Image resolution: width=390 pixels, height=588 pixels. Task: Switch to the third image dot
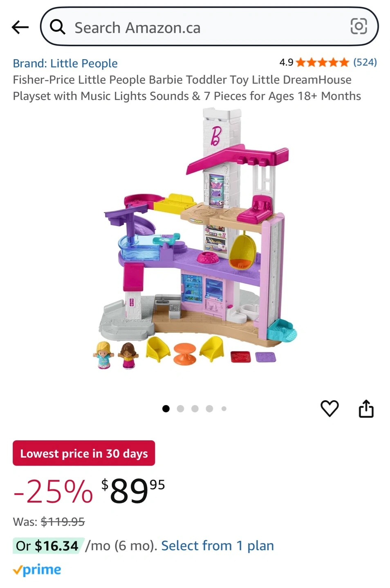point(195,409)
